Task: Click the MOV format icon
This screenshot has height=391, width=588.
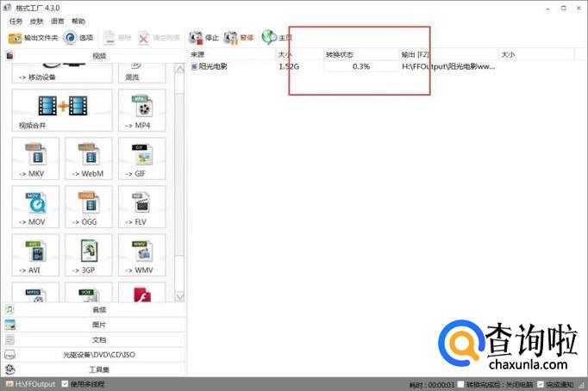Action: click(36, 207)
